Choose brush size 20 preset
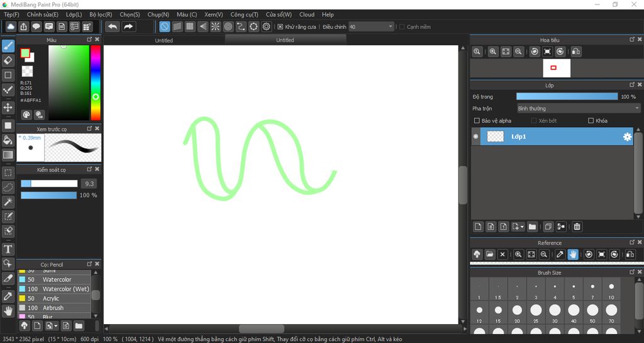This screenshot has height=343, width=644. tap(517, 313)
